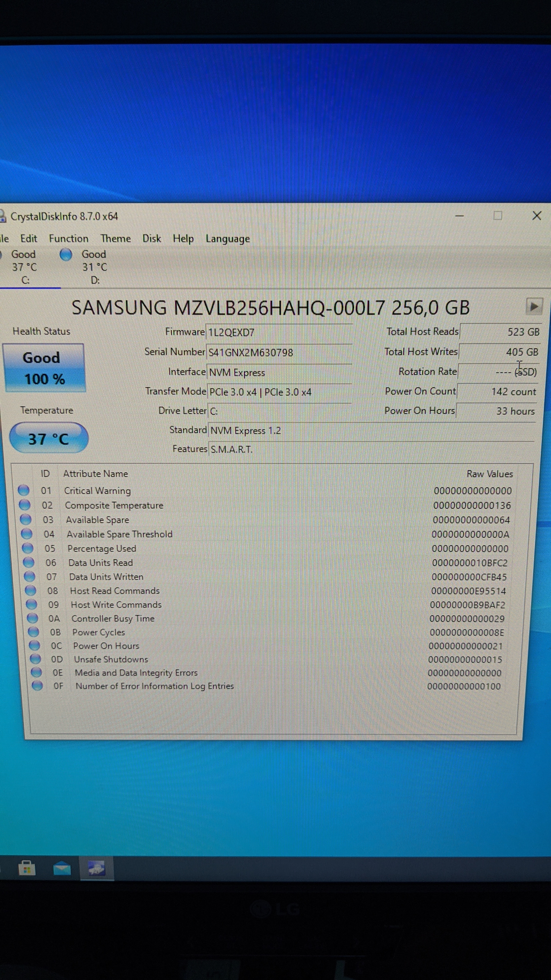Select the Critical Warning attribute name
Viewport: 551px width, 980px height.
point(97,491)
